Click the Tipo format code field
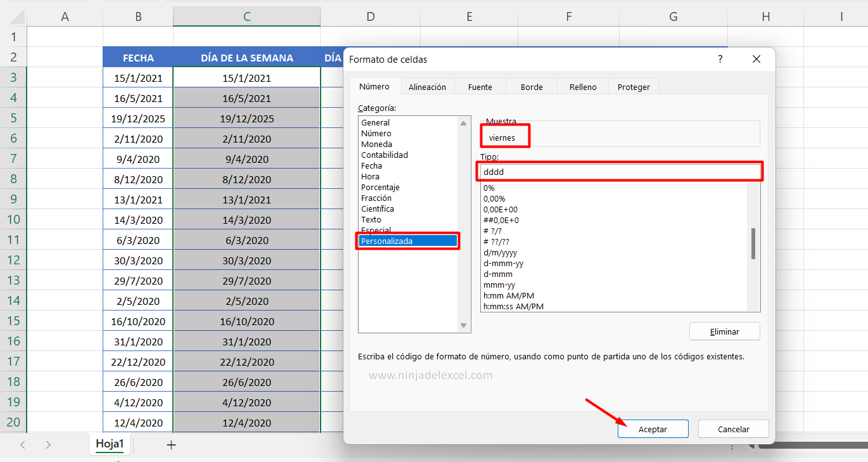The image size is (868, 462). coord(620,172)
